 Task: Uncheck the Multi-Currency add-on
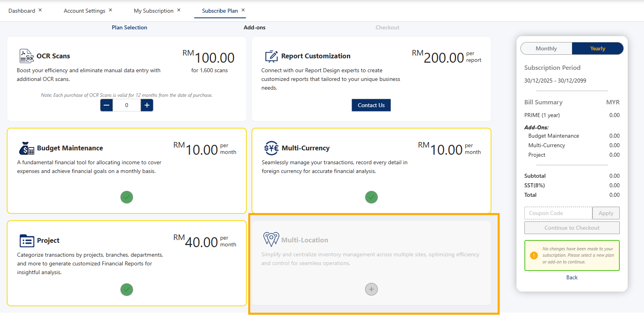(371, 197)
